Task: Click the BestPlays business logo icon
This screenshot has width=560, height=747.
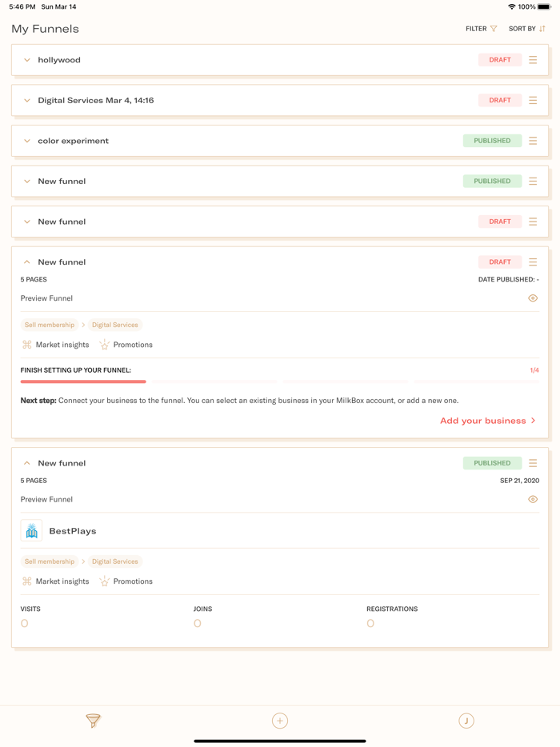Action: [x=32, y=531]
